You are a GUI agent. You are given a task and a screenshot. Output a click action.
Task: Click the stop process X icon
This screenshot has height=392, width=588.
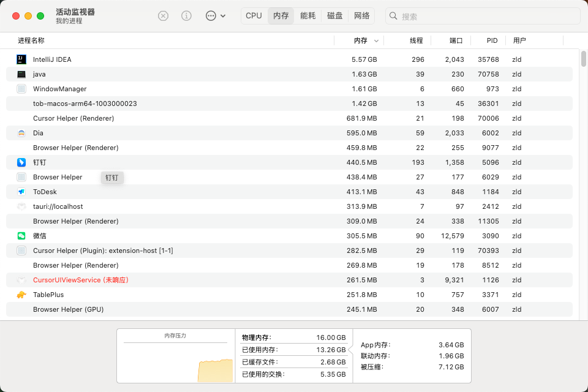tap(163, 16)
